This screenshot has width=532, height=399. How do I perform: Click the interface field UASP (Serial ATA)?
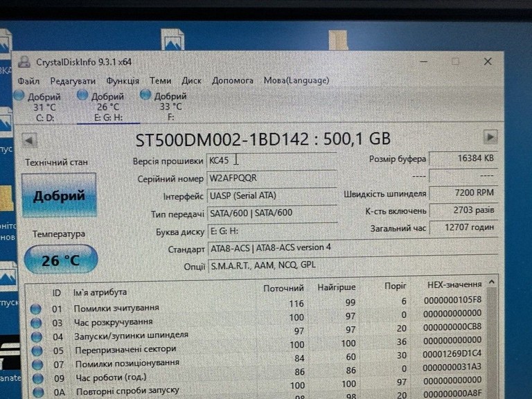272,196
